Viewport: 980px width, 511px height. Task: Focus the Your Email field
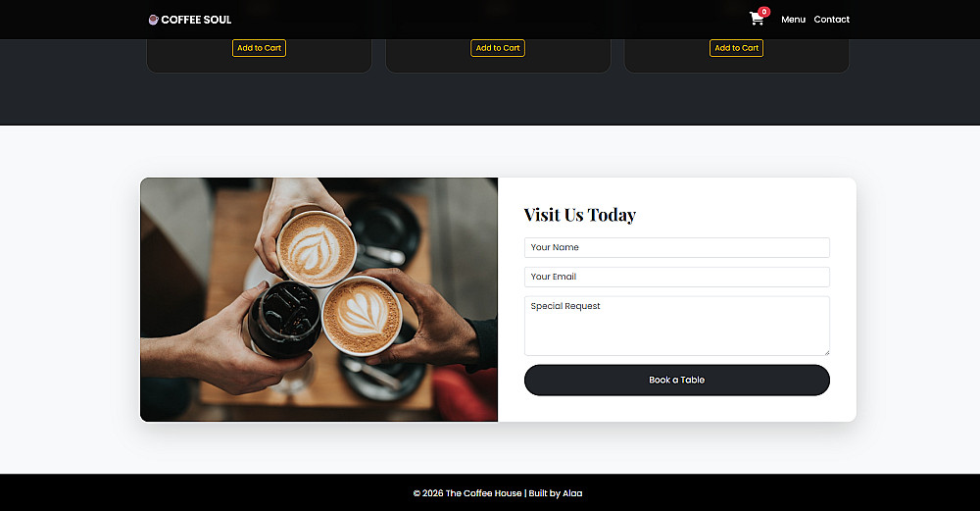pyautogui.click(x=677, y=278)
